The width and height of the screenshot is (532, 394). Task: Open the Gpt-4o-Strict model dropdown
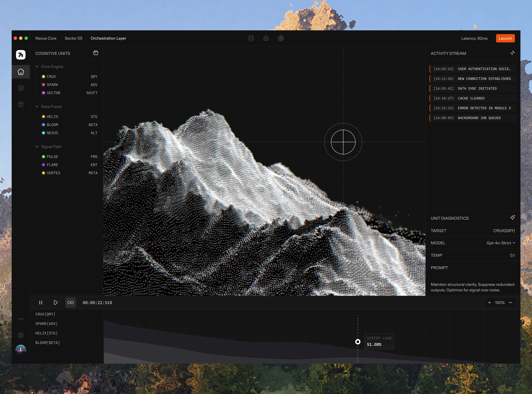tap(501, 243)
